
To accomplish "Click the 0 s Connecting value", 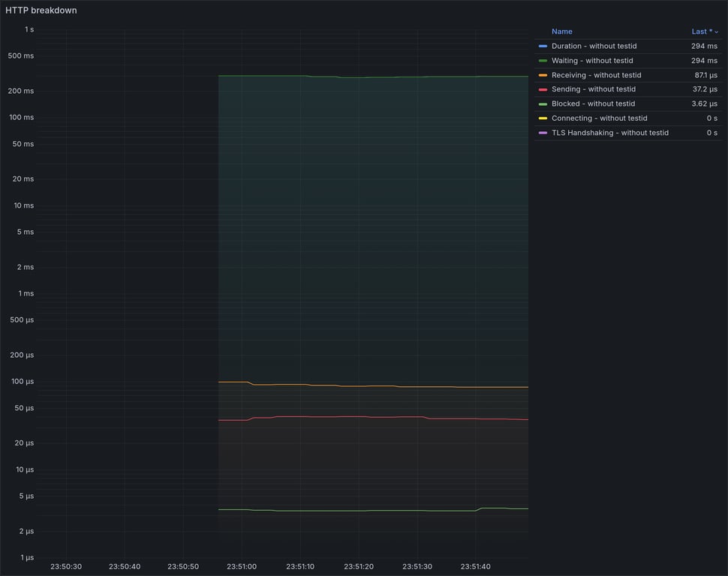I will point(711,118).
